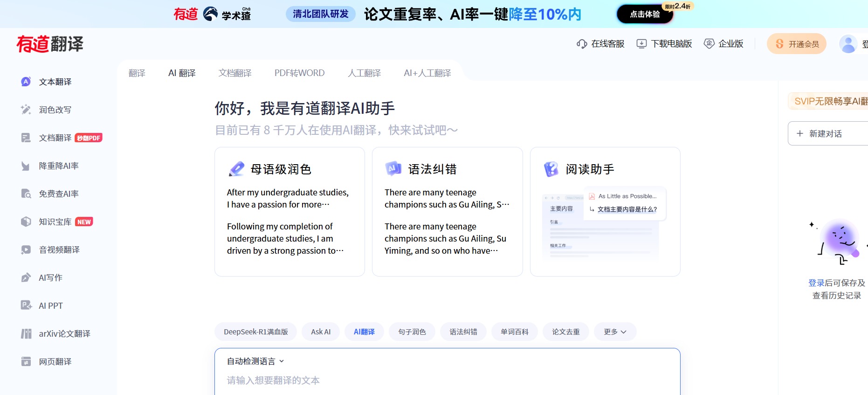Click the 文本翻译 sidebar icon
Viewport: 868px width, 395px height.
[x=26, y=82]
